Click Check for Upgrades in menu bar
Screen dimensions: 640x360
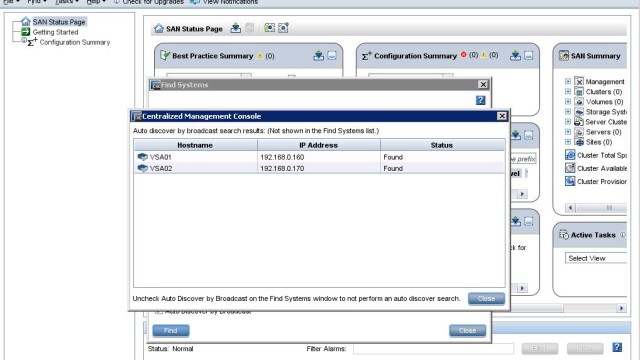tap(149, 2)
